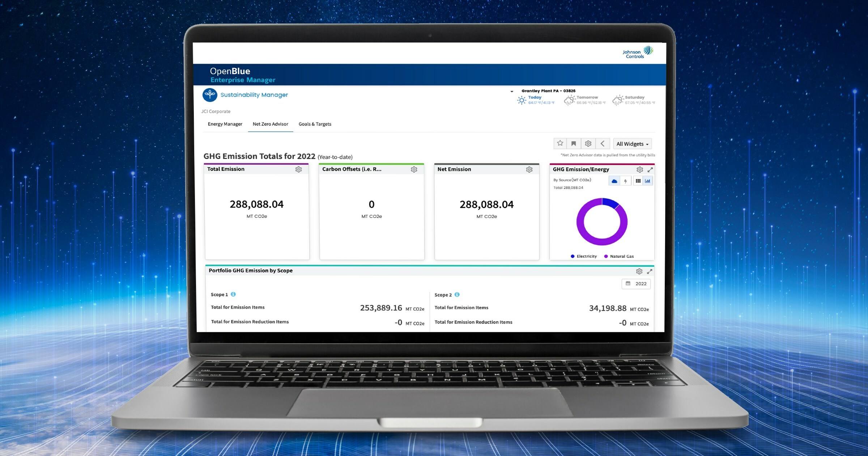868x456 pixels.
Task: Toggle bar chart view in GHG widget
Action: pos(647,181)
